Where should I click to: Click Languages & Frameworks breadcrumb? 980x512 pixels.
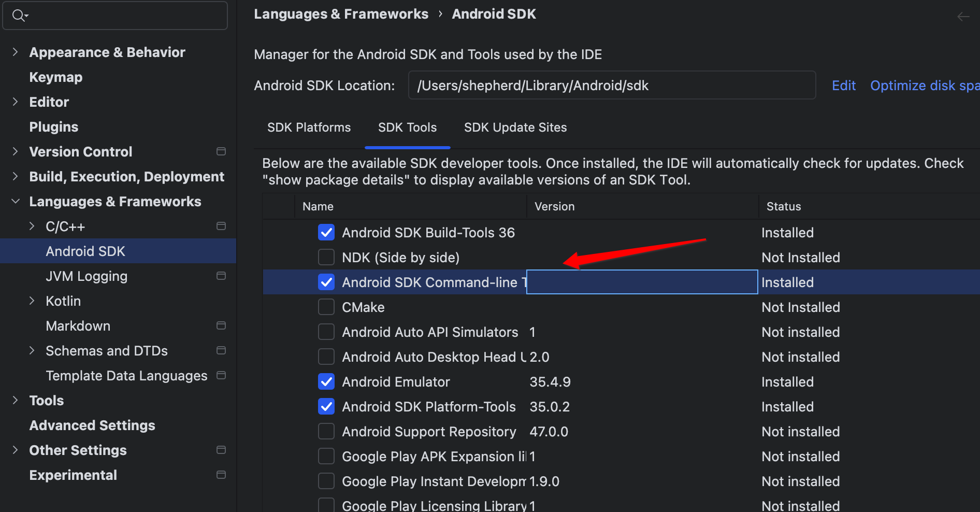(341, 14)
